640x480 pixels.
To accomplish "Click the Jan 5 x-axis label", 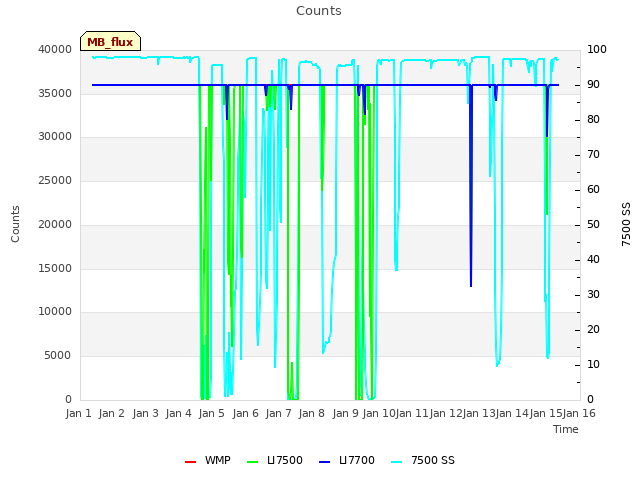I will pos(211,413).
